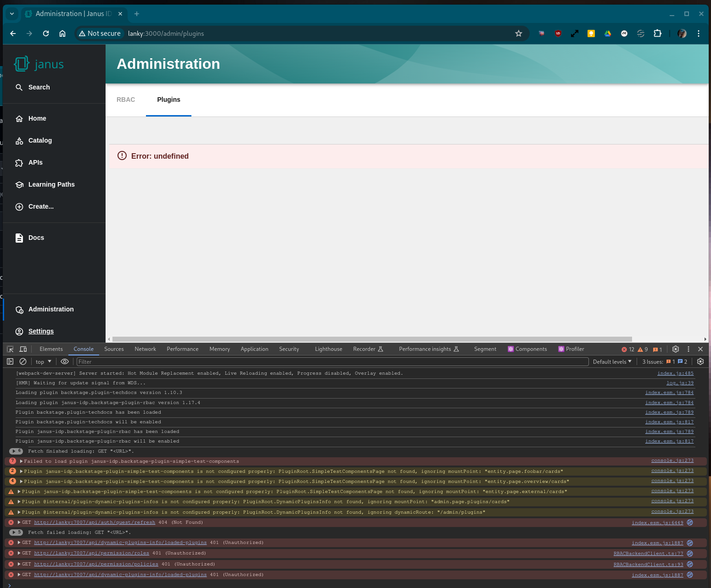This screenshot has width=711, height=588.
Task: Switch to the Elements panel
Action: (x=51, y=349)
